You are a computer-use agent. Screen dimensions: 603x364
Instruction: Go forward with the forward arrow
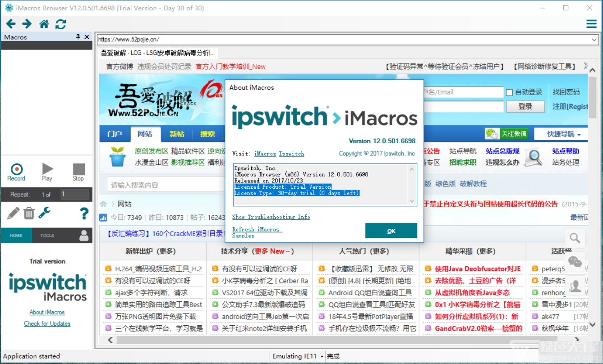pyautogui.click(x=27, y=24)
